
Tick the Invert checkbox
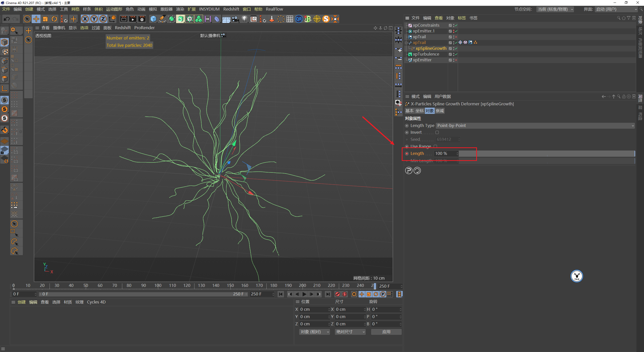[437, 132]
